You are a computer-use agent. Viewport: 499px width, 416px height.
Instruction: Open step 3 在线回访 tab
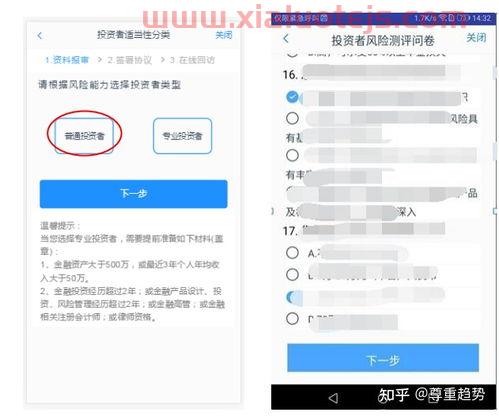coord(192,60)
